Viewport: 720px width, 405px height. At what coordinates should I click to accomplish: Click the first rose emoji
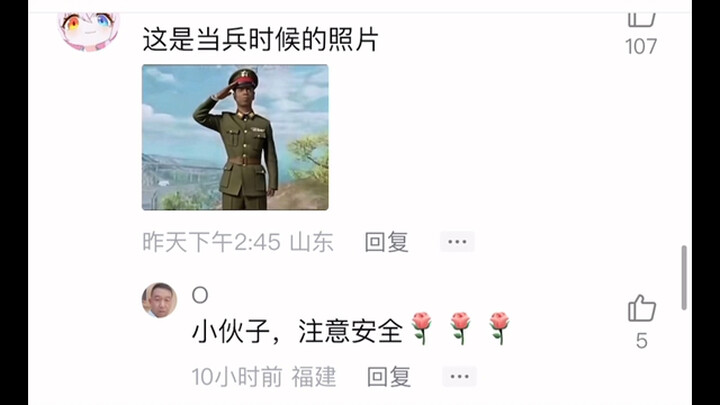422,328
